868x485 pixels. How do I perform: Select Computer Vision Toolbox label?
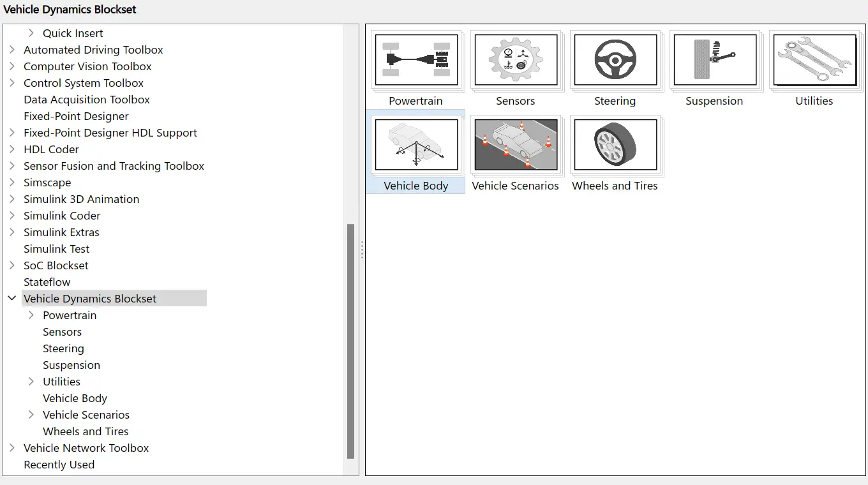click(87, 66)
